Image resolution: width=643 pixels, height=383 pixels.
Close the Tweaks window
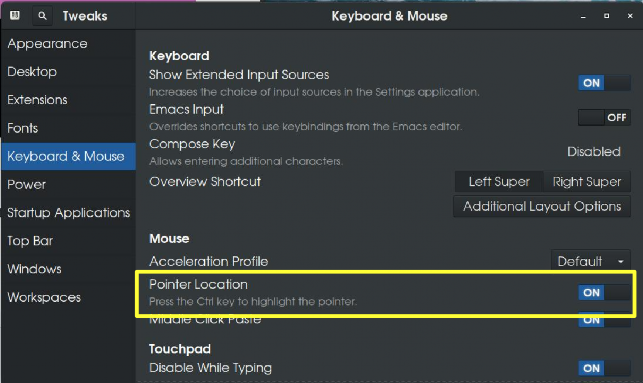click(x=630, y=16)
